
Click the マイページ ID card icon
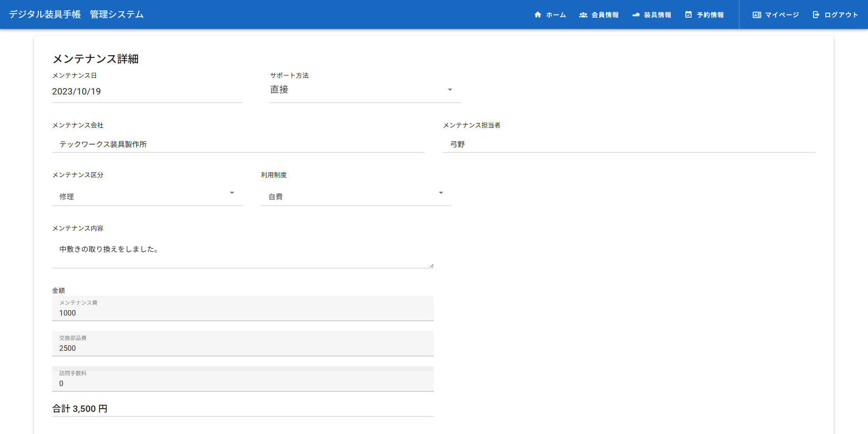pyautogui.click(x=757, y=15)
